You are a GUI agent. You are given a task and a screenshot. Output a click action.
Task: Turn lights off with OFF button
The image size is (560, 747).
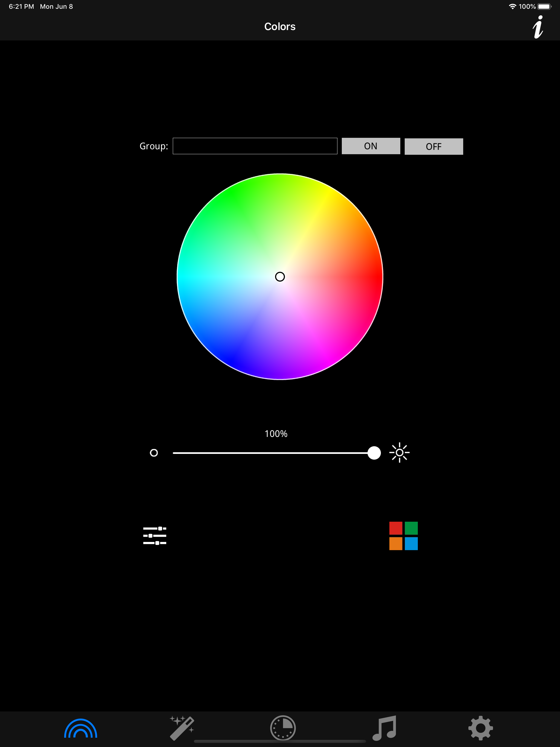coord(434,147)
